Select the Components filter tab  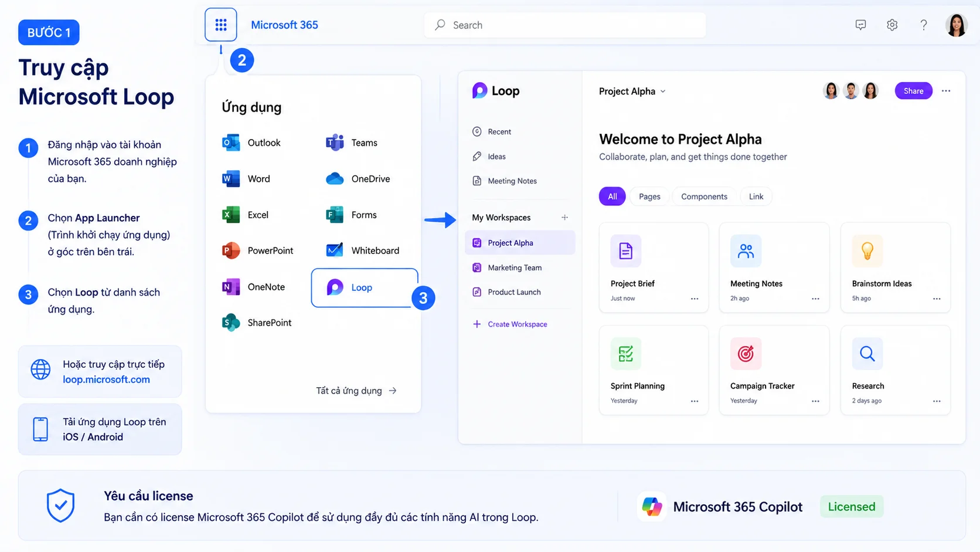coord(704,197)
